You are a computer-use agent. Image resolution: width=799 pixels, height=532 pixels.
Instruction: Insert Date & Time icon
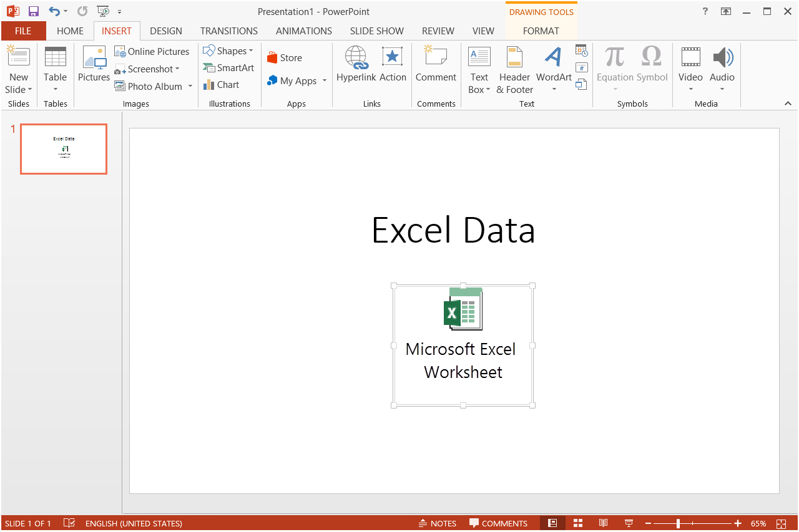[x=581, y=51]
